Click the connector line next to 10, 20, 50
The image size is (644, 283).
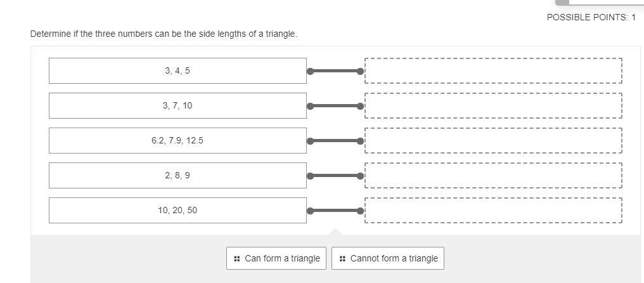pyautogui.click(x=335, y=211)
